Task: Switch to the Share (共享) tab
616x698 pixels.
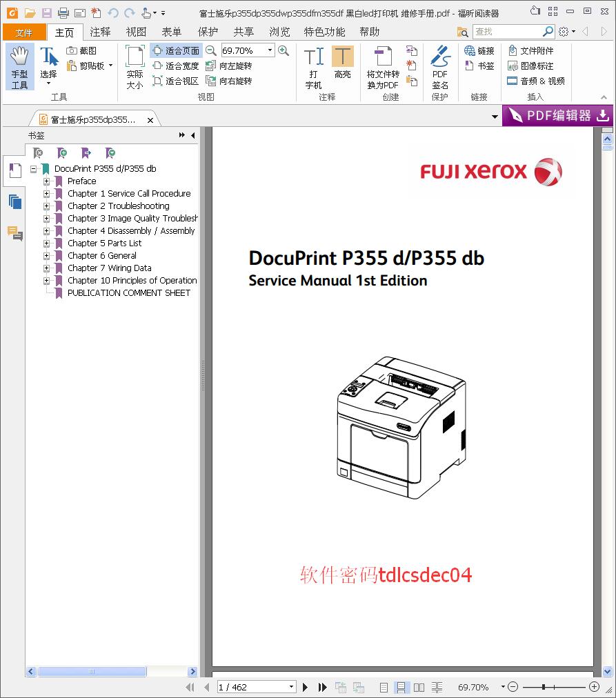Action: [244, 32]
